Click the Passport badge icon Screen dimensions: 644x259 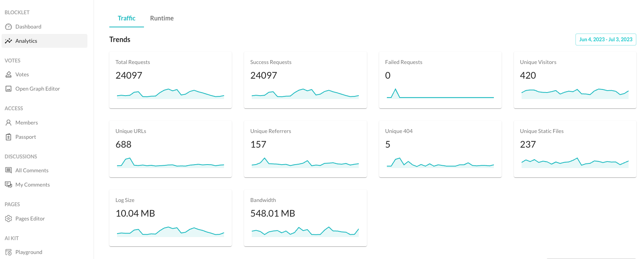click(8, 137)
